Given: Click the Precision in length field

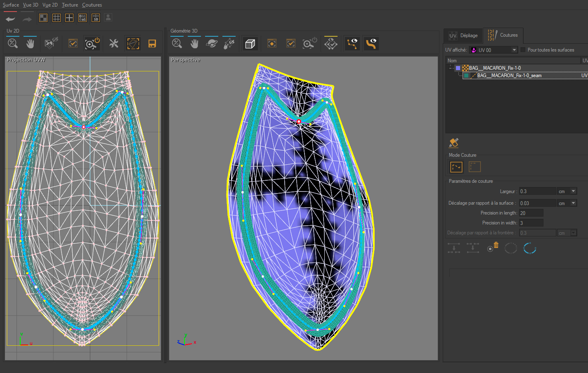Looking at the screenshot, I should click(531, 213).
